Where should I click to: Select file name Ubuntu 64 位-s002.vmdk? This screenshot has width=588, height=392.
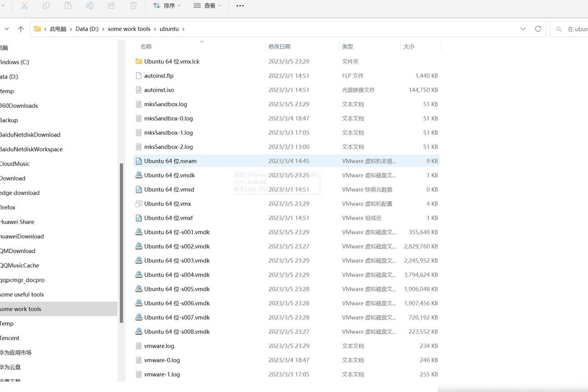click(x=177, y=246)
